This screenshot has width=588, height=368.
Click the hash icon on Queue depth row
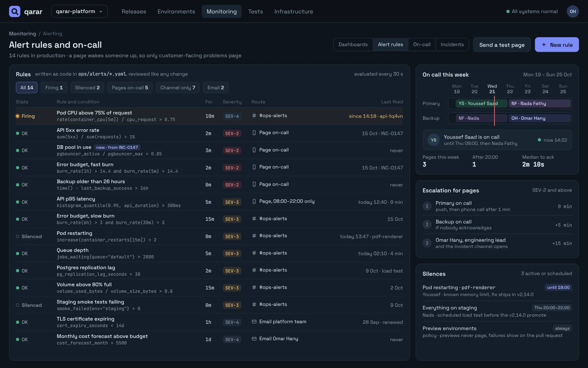254,253
